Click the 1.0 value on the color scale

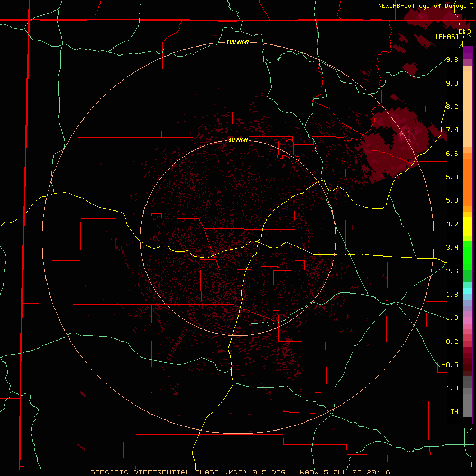[452, 318]
